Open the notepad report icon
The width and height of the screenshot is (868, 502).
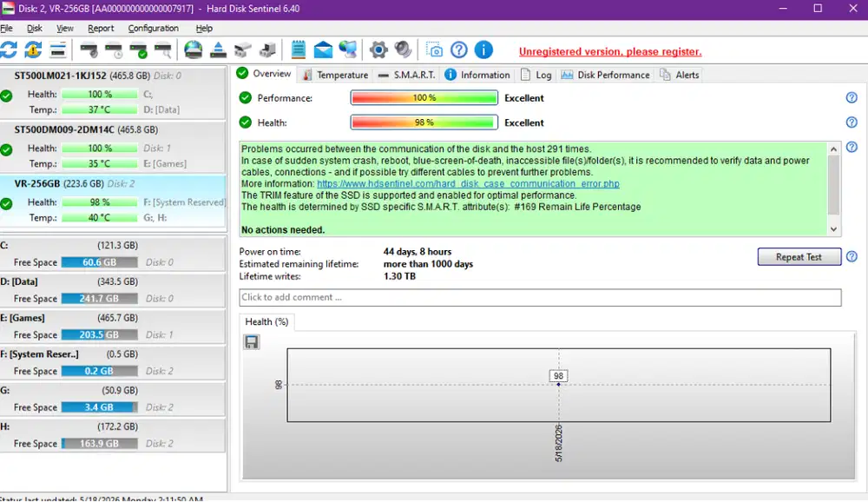tap(299, 50)
